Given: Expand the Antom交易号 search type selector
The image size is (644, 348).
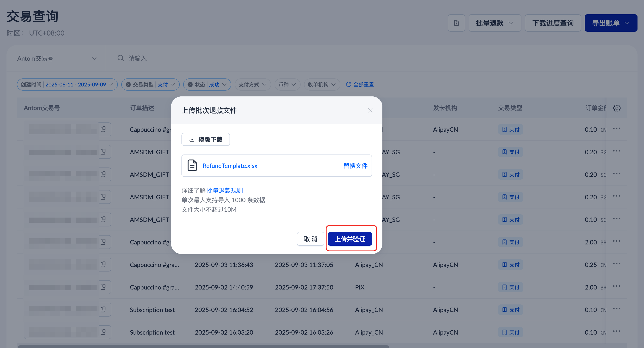Looking at the screenshot, I should [x=57, y=59].
